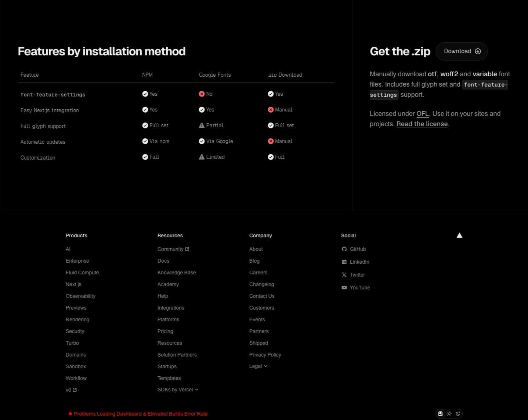
Task: Switch to system theme
Action: (x=440, y=414)
